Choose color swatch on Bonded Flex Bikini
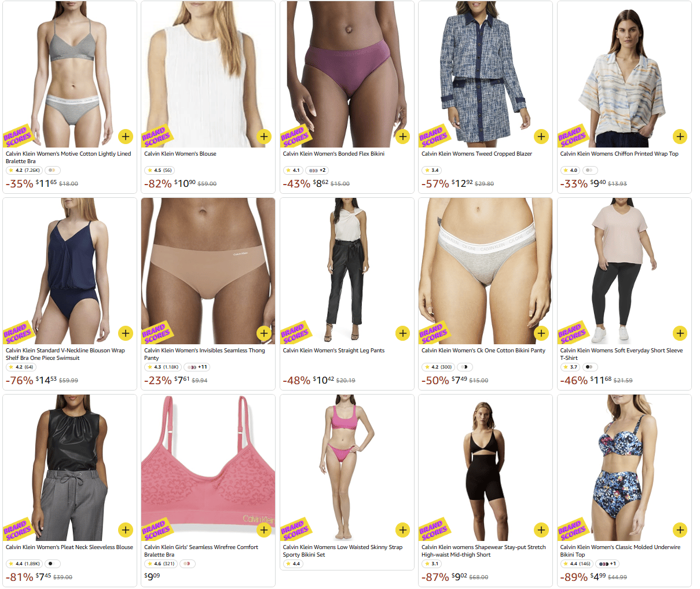 (x=317, y=170)
